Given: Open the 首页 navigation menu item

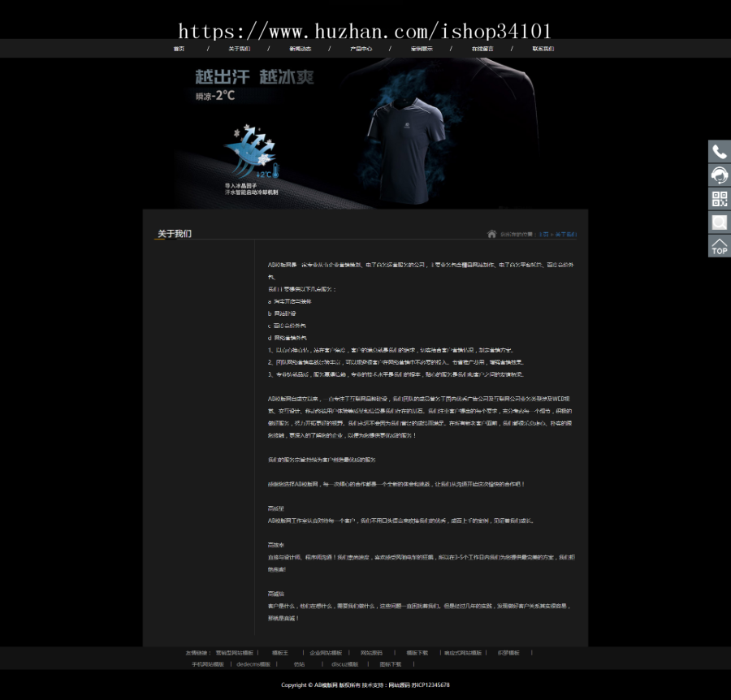Looking at the screenshot, I should click(179, 49).
